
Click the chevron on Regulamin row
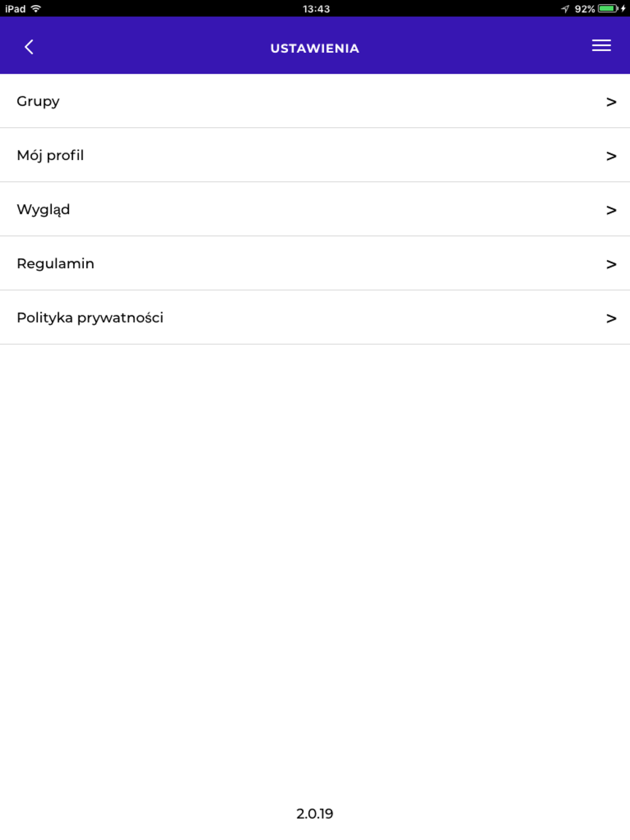(x=610, y=264)
